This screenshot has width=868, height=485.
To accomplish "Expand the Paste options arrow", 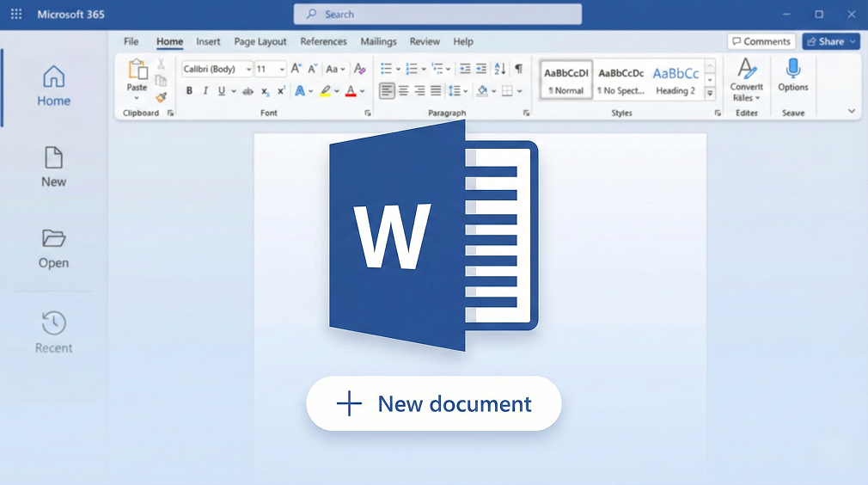I will [x=137, y=99].
